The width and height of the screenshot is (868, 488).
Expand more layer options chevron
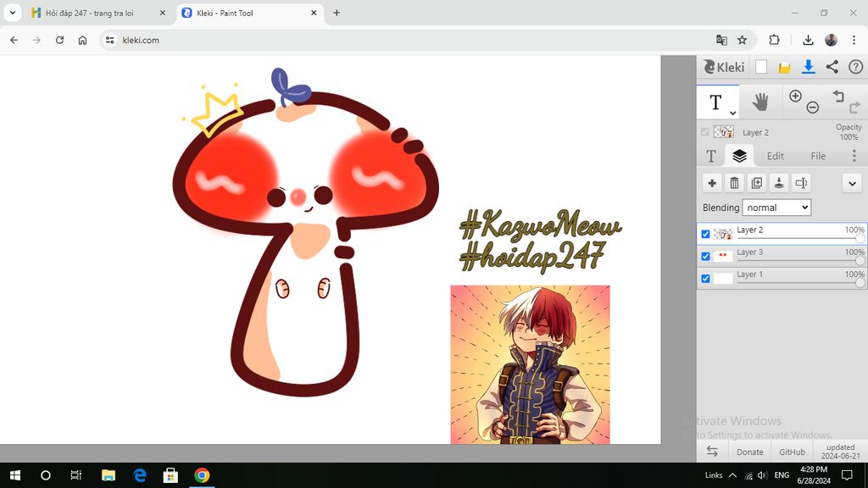click(x=853, y=183)
